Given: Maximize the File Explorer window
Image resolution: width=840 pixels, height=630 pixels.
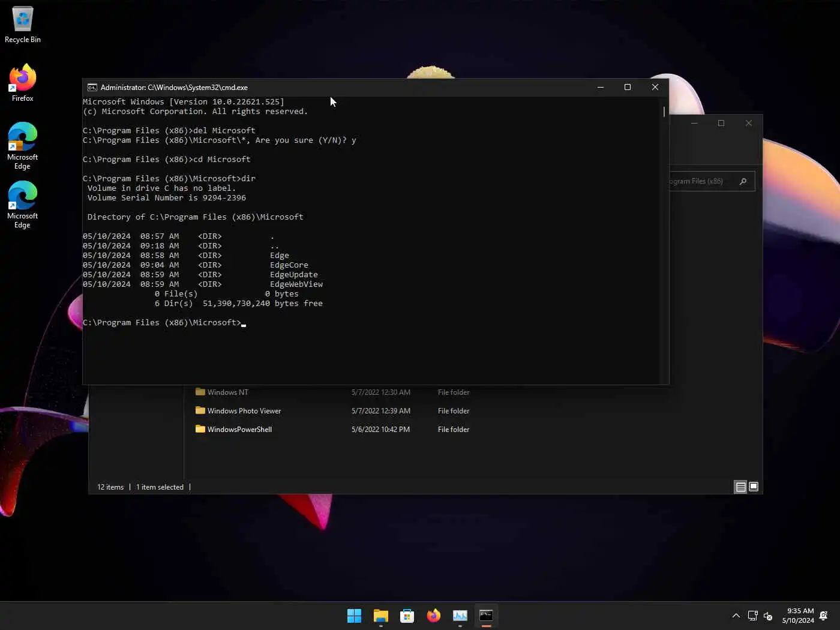Looking at the screenshot, I should (x=721, y=123).
